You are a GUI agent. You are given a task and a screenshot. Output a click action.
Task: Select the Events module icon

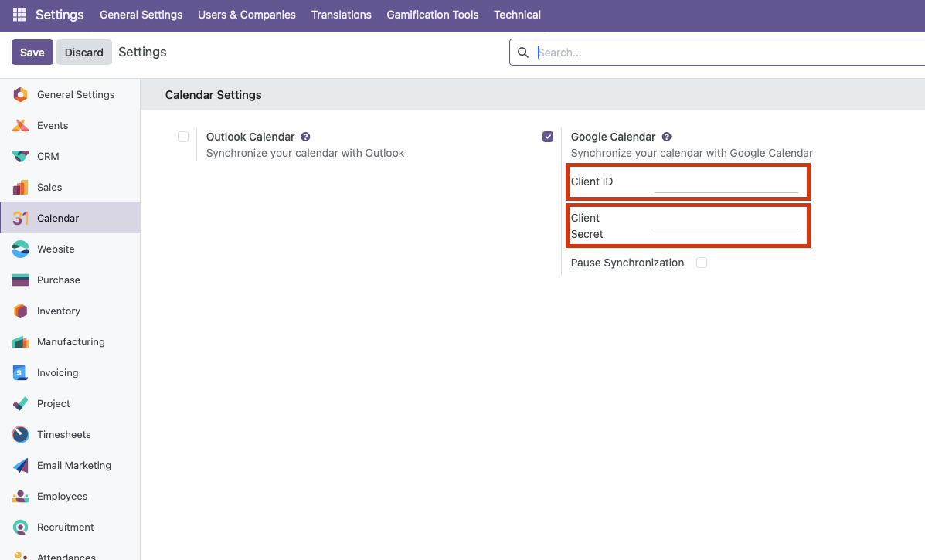coord(21,126)
